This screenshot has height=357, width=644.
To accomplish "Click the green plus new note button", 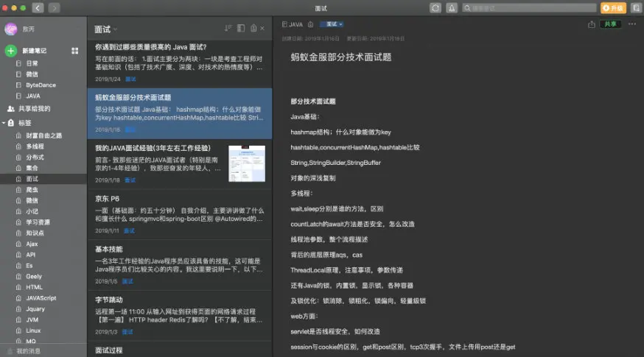I will click(10, 51).
